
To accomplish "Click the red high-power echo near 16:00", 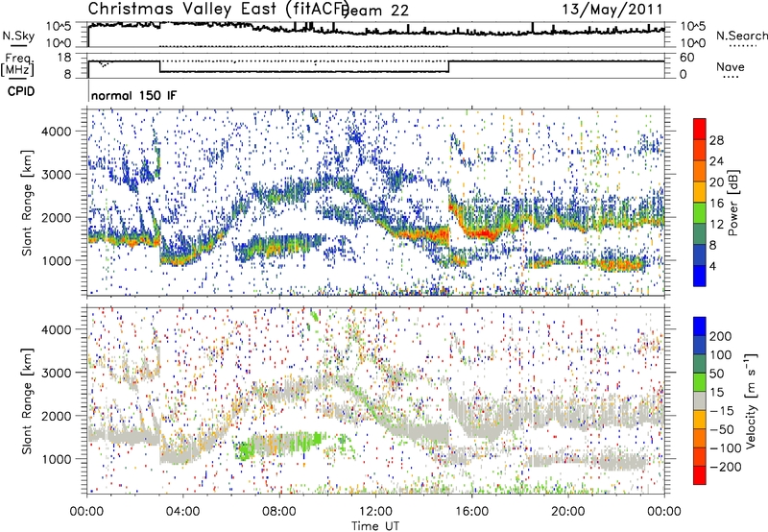I will point(485,232).
